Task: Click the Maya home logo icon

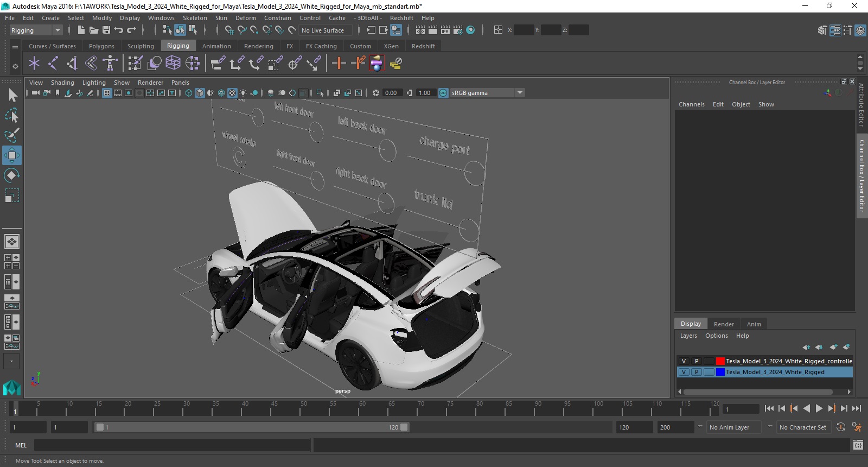Action: coord(12,388)
